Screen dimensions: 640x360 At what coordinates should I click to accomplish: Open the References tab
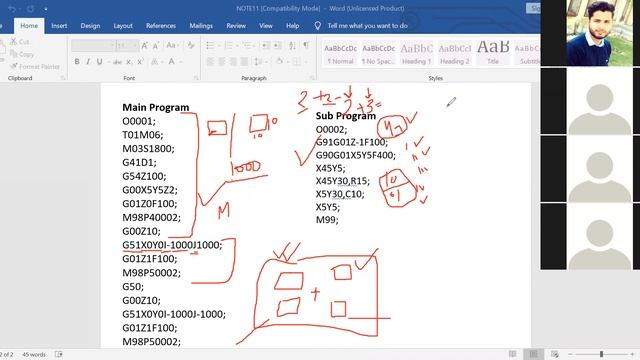coord(161,26)
